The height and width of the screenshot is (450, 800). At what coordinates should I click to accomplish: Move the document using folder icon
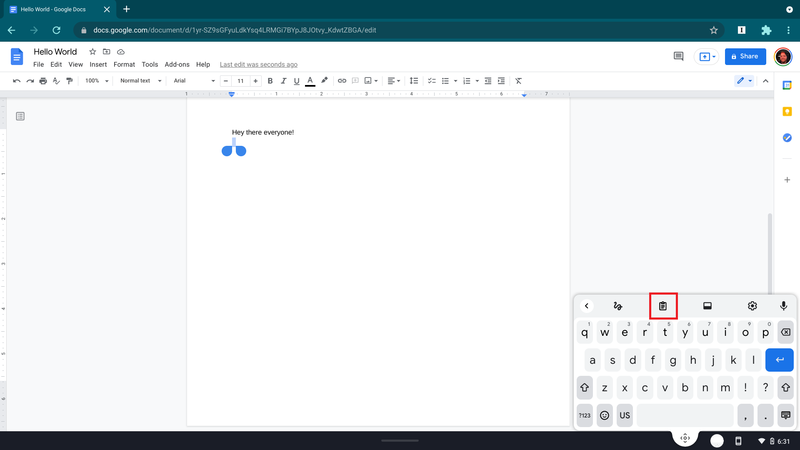(106, 52)
